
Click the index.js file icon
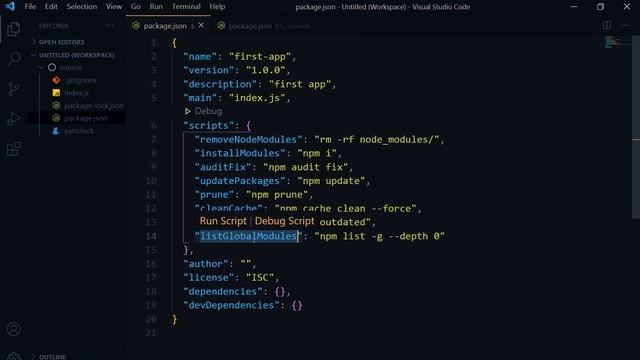pos(56,93)
